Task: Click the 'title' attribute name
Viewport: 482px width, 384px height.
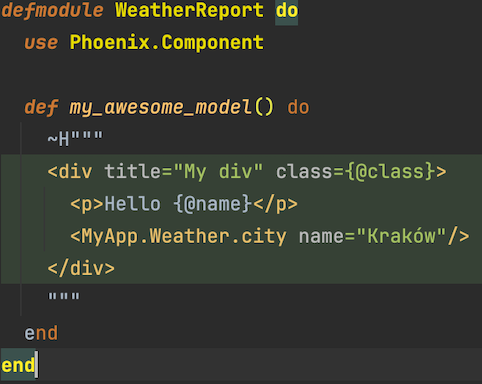Action: click(x=133, y=172)
